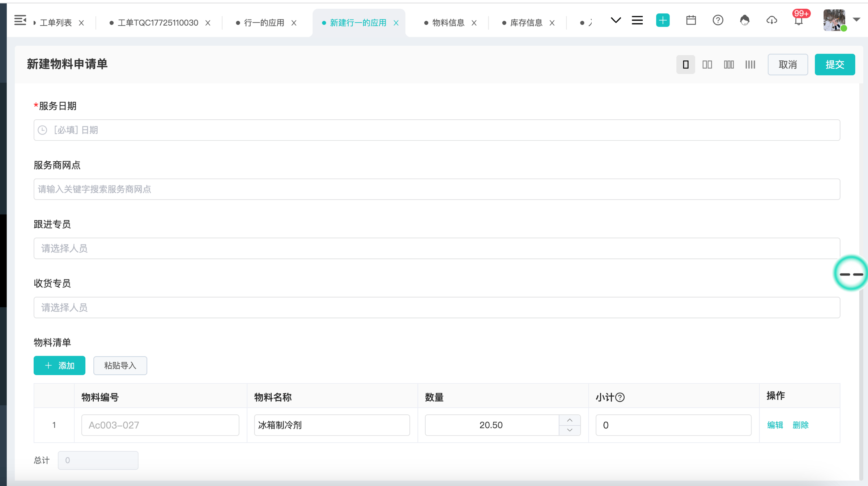This screenshot has height=486, width=868.
Task: Click the cloud download icon
Action: (771, 21)
